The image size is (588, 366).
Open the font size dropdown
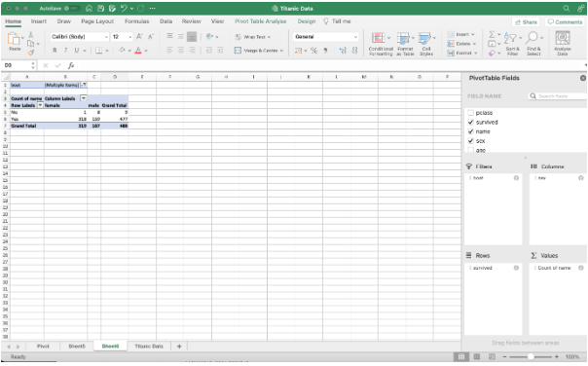[130, 37]
